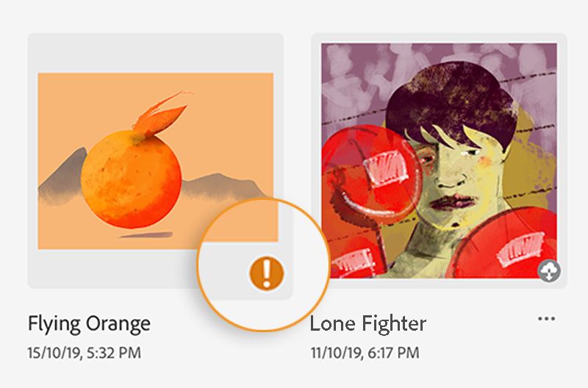Click the shadow beneath the flying orange
This screenshot has width=588, height=388.
click(146, 236)
